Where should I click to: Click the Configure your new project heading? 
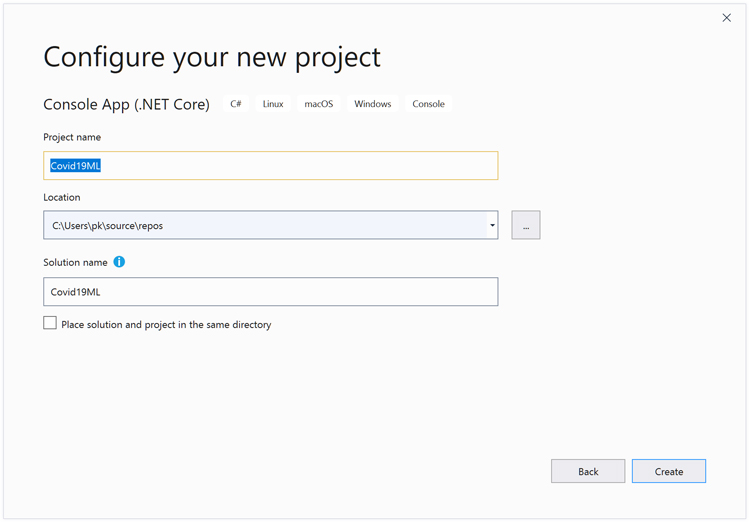pyautogui.click(x=212, y=58)
